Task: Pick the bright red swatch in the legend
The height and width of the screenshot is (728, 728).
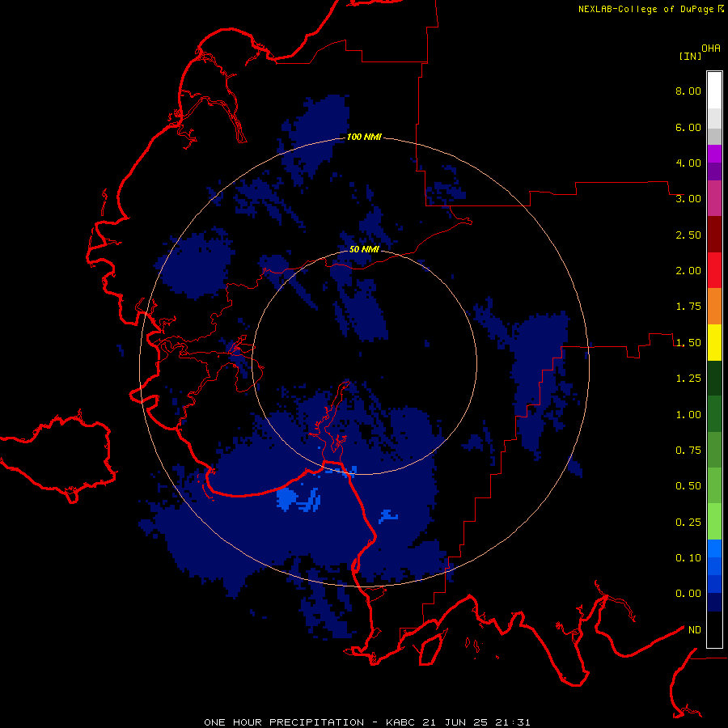Action: coord(714,270)
